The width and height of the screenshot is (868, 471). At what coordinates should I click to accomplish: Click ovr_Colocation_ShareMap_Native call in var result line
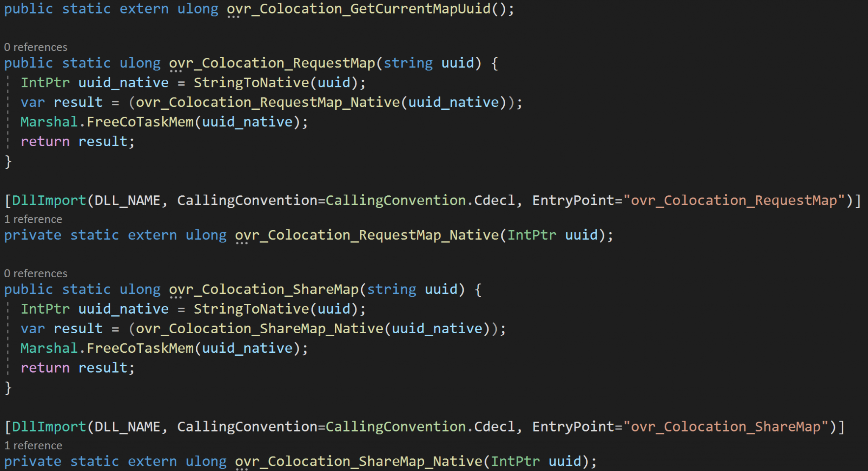260,329
